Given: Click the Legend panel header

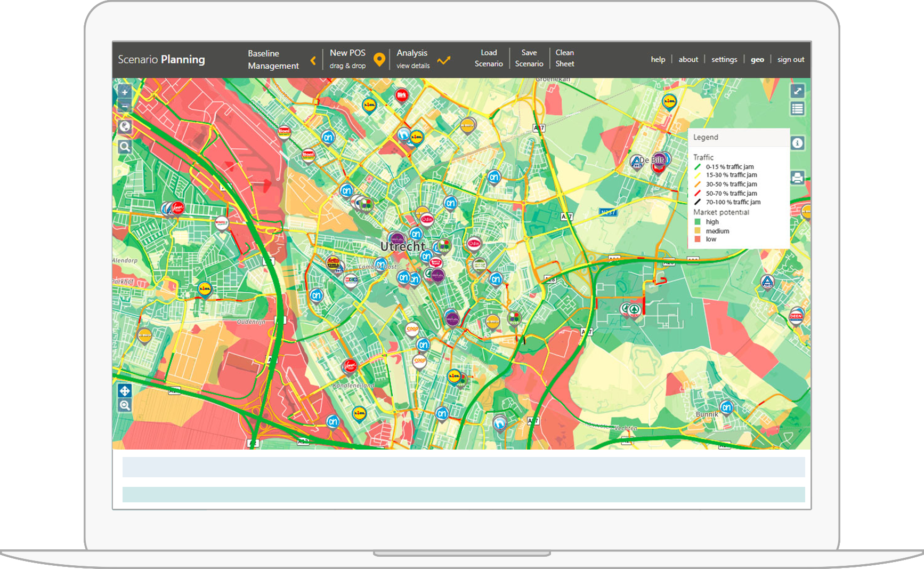Looking at the screenshot, I should [739, 137].
